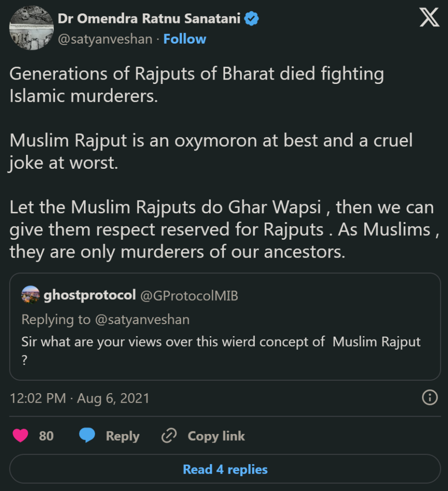The image size is (448, 491).
Task: Click the blue verified badge next to the name
Action: pos(251,18)
